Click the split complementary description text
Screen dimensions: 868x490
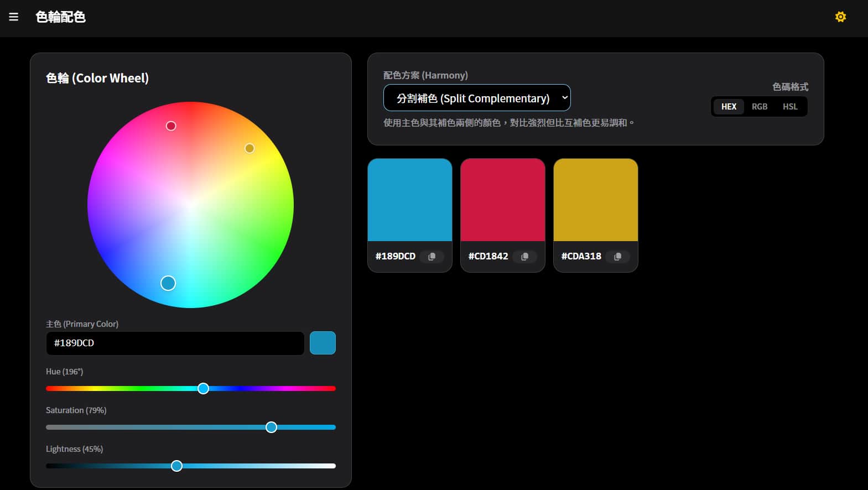click(x=509, y=123)
